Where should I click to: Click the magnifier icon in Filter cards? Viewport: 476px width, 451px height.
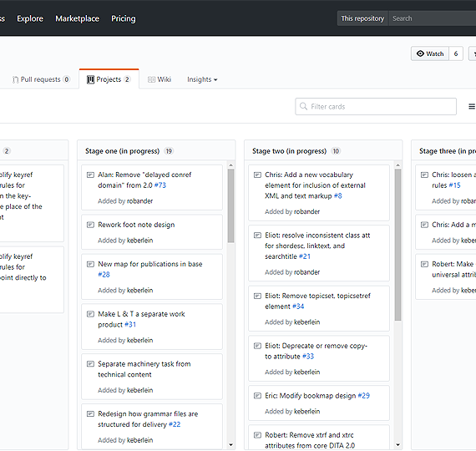pyautogui.click(x=303, y=106)
